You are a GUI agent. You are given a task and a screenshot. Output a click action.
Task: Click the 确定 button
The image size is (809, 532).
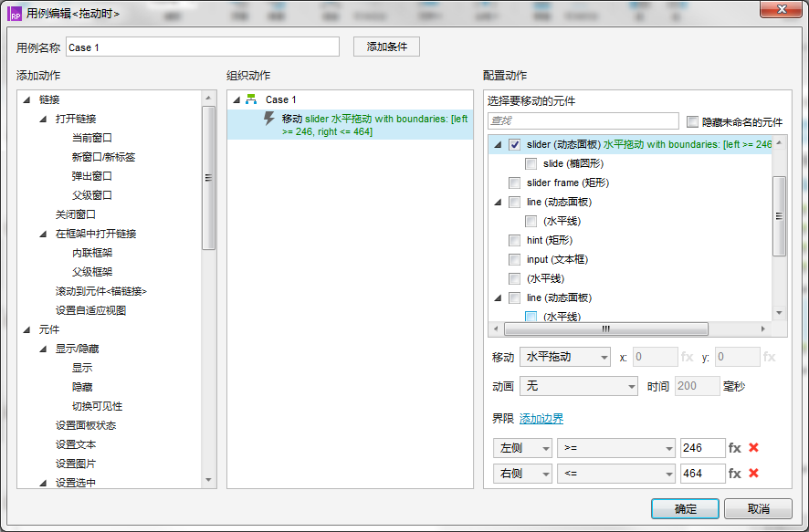click(x=684, y=508)
